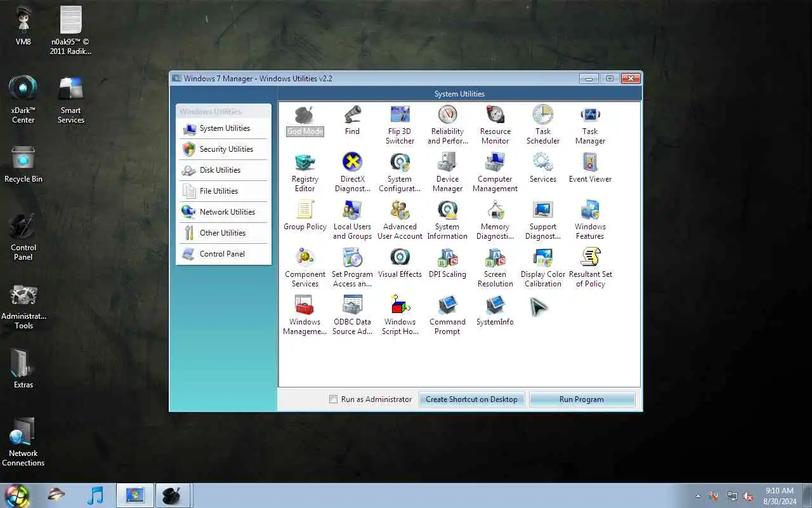The width and height of the screenshot is (812, 508).
Task: Close the Windows 7 Manager window
Action: pyautogui.click(x=630, y=79)
